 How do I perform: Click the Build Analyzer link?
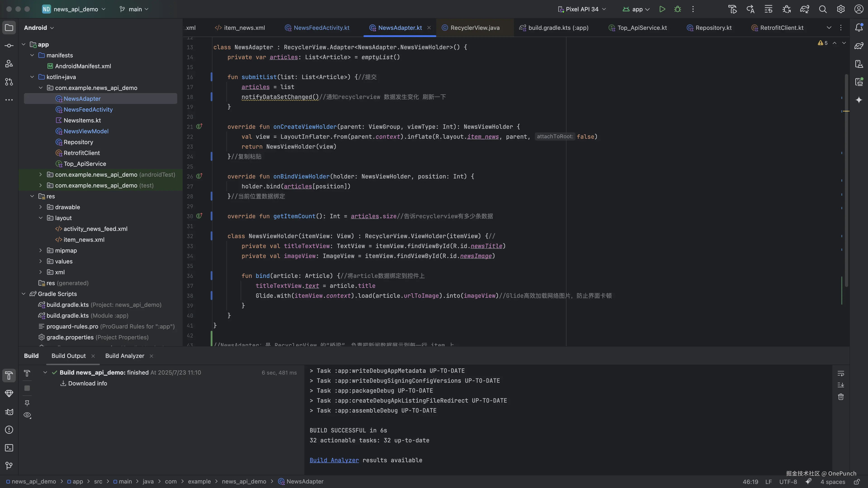(334, 460)
